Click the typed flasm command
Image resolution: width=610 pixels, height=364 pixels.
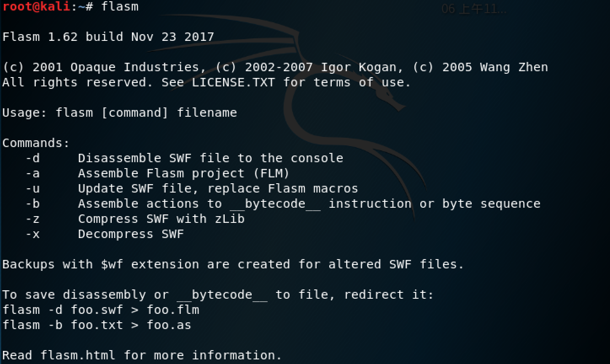click(120, 7)
